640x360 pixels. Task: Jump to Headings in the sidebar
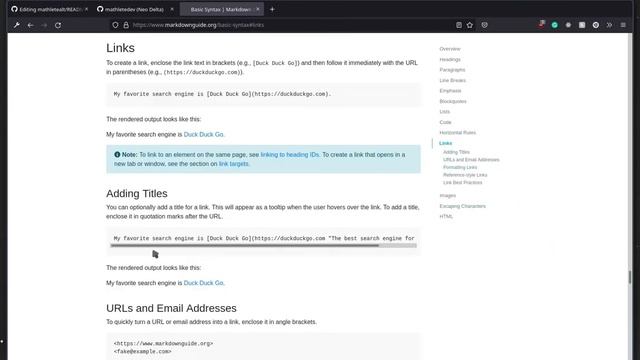click(450, 60)
